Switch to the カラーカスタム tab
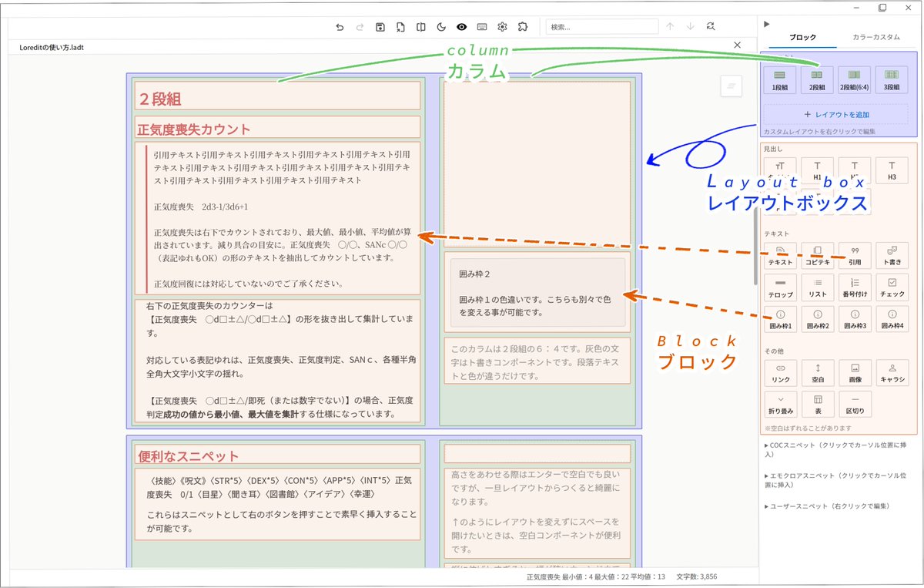The image size is (924, 588). (x=877, y=37)
